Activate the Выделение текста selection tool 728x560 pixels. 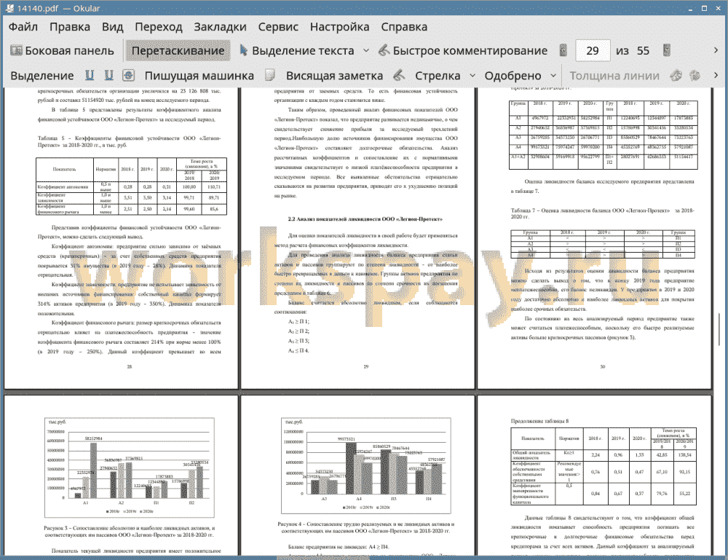297,51
